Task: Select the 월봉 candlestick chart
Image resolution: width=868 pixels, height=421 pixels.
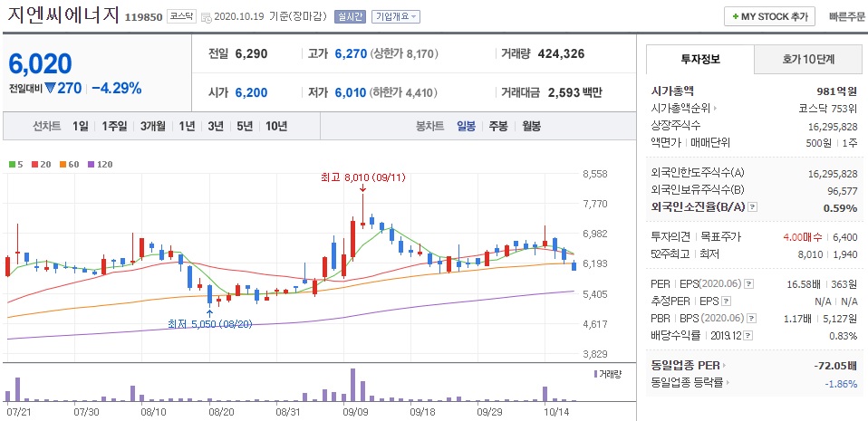Action: click(x=532, y=126)
